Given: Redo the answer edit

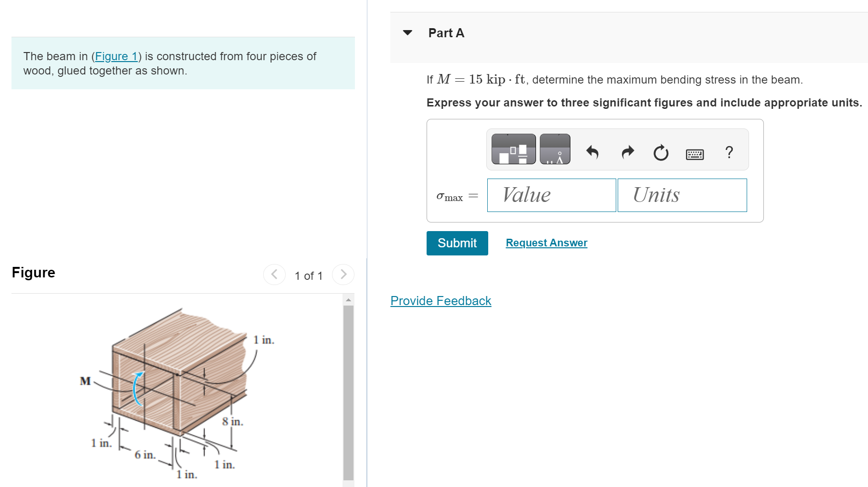Looking at the screenshot, I should (627, 152).
